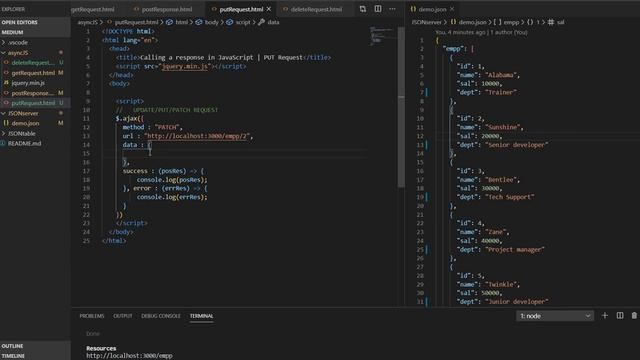Click the putRequest editor vertical scrollbar
This screenshot has height=360, width=640.
[401, 107]
